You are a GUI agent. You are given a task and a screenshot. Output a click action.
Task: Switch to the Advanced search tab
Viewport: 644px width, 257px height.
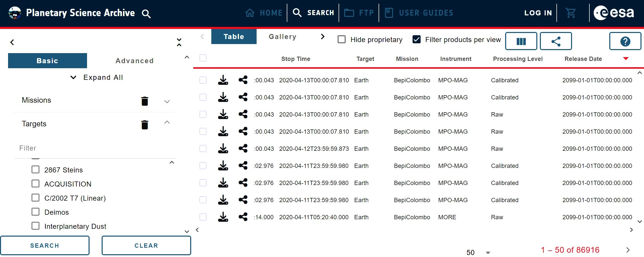[135, 61]
